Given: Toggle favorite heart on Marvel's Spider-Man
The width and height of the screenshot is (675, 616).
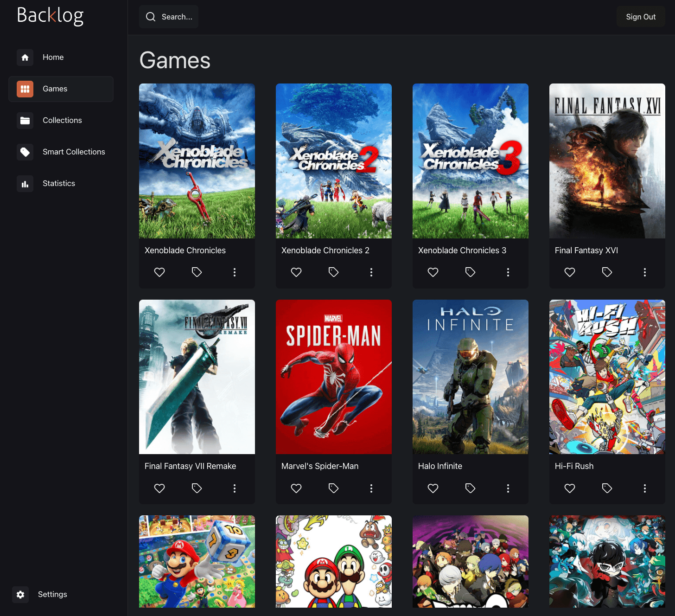Looking at the screenshot, I should tap(296, 488).
